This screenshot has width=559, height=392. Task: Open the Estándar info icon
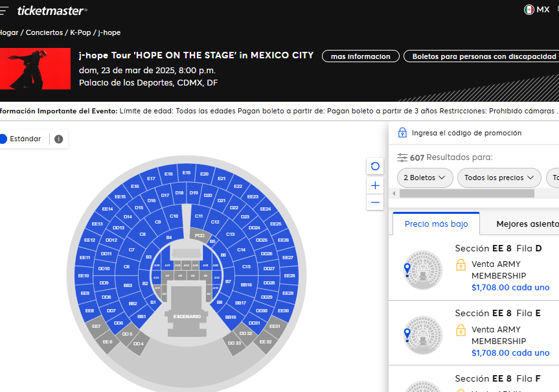click(x=59, y=139)
